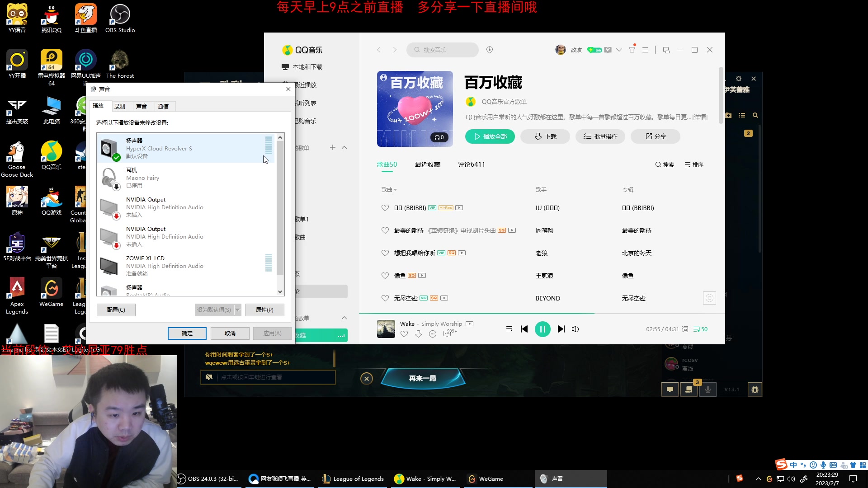The image size is (868, 488).
Task: Like the song BIBIBBI by IU
Action: click(x=385, y=208)
